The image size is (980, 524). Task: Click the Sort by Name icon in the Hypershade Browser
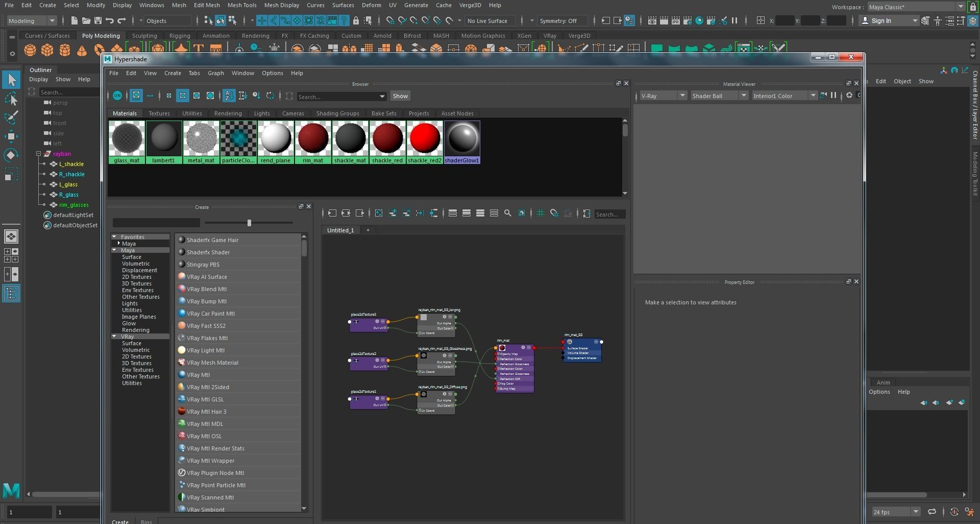pos(229,96)
